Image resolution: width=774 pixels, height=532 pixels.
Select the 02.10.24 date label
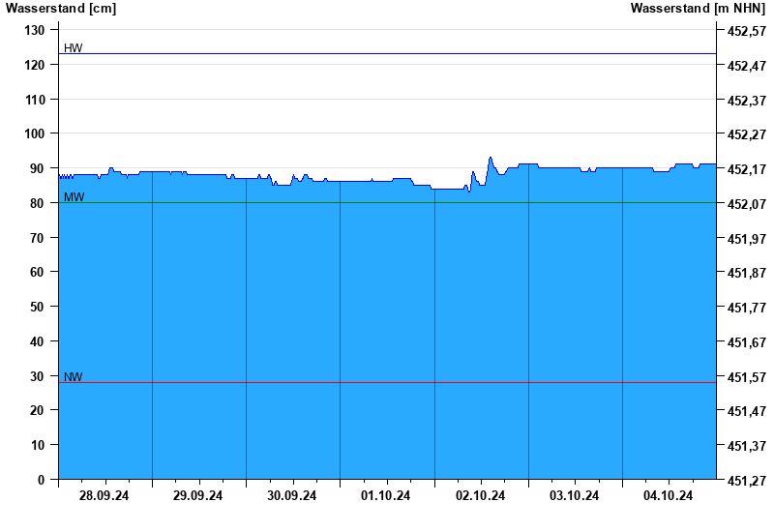pyautogui.click(x=481, y=496)
